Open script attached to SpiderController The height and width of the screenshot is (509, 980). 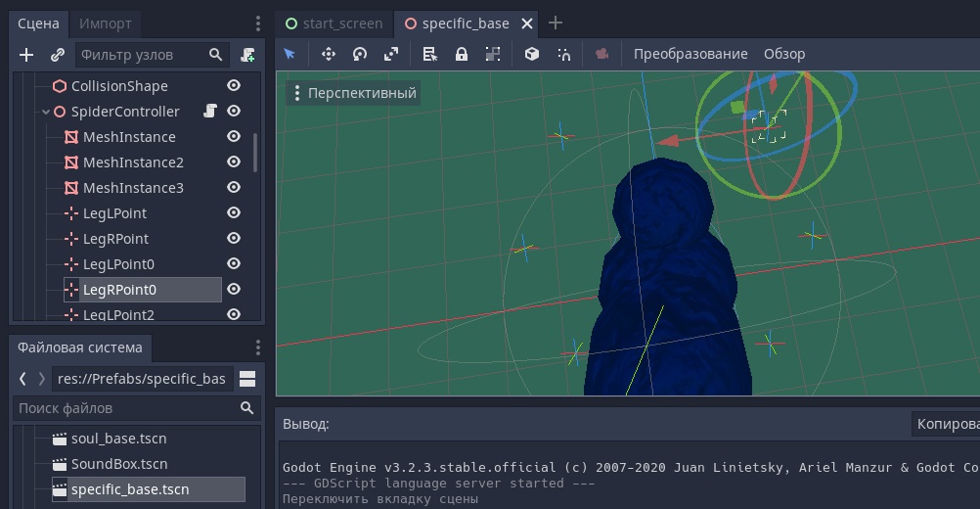pyautogui.click(x=210, y=112)
